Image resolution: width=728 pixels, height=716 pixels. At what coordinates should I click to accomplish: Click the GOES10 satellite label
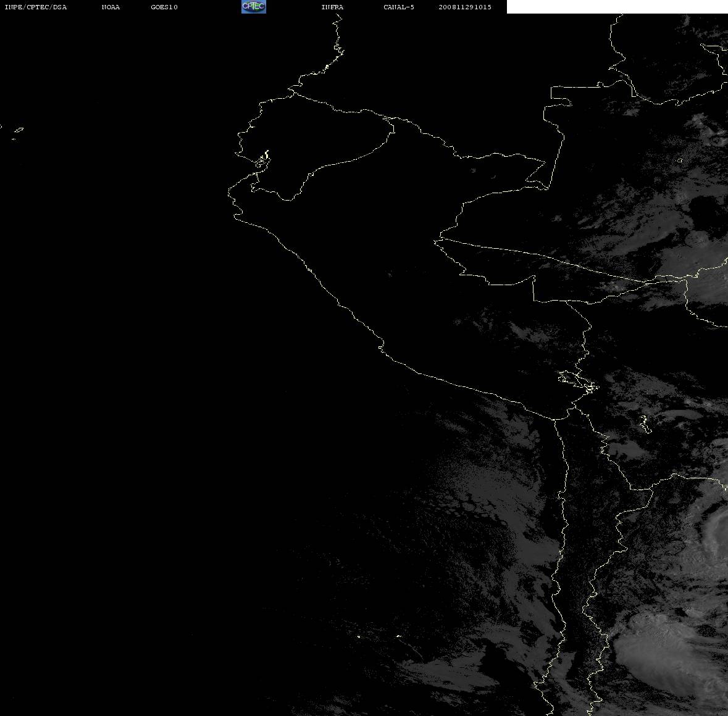point(164,7)
